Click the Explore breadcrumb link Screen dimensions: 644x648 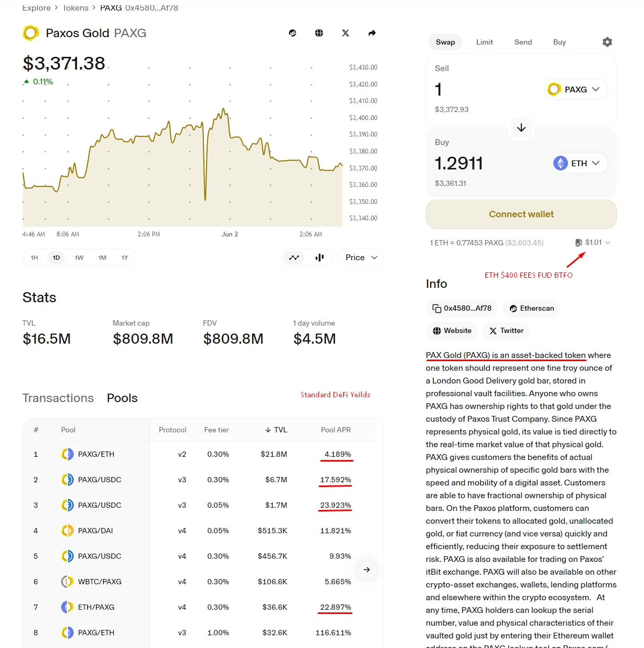[37, 7]
